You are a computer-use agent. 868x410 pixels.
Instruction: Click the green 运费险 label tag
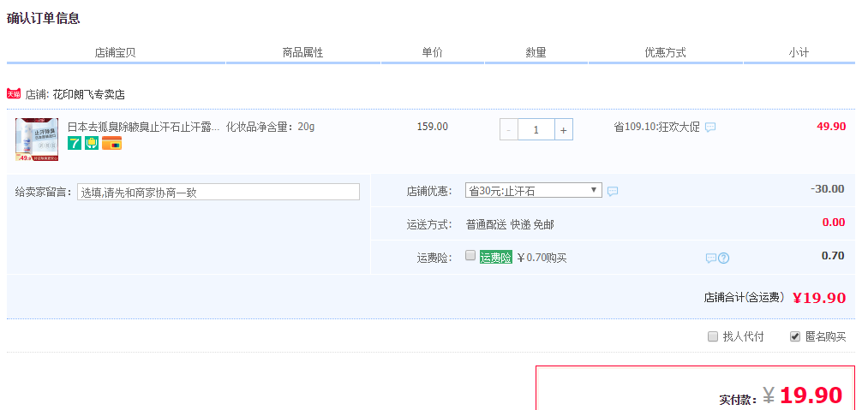click(495, 258)
